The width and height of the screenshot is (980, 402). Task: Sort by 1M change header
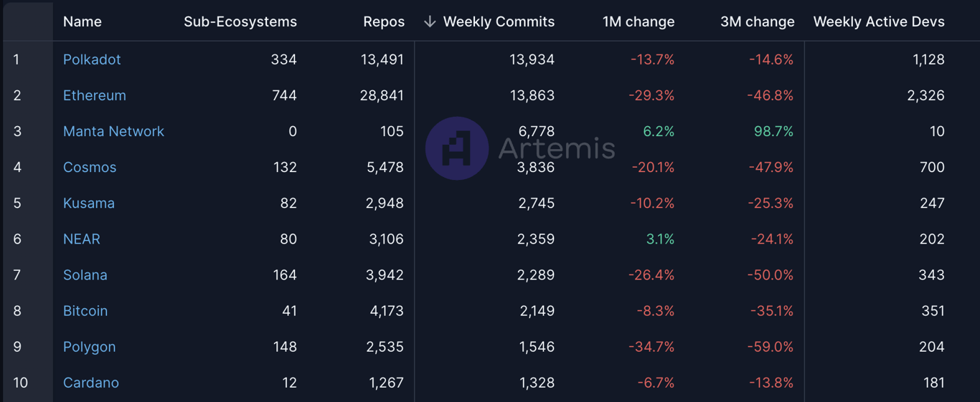639,21
